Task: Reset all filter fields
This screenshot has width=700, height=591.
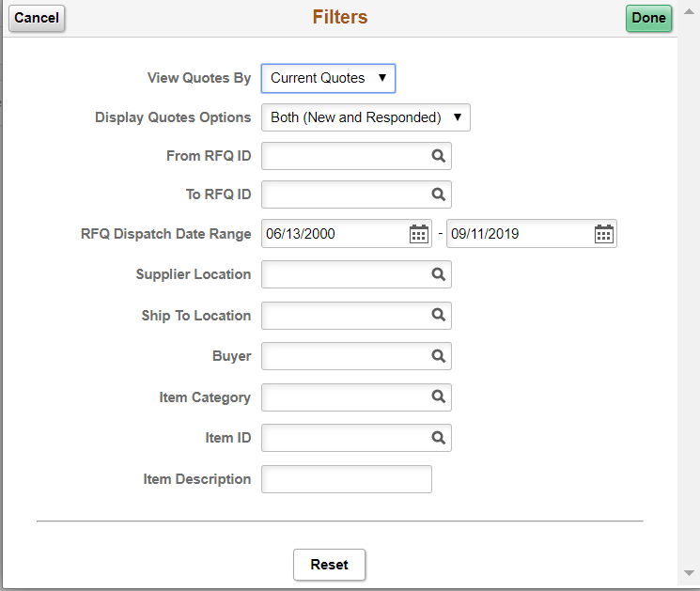Action: point(329,565)
